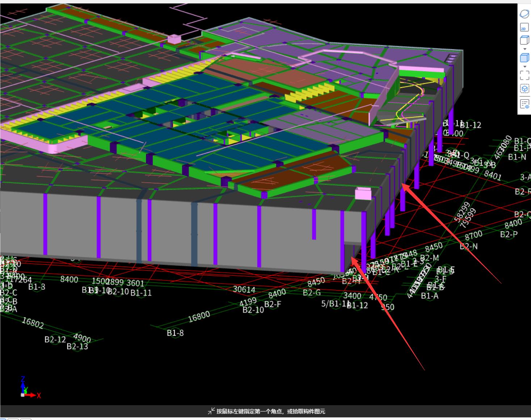Image resolution: width=531 pixels, height=420 pixels.
Task: Click the axis label B2-G
Action: click(x=312, y=292)
